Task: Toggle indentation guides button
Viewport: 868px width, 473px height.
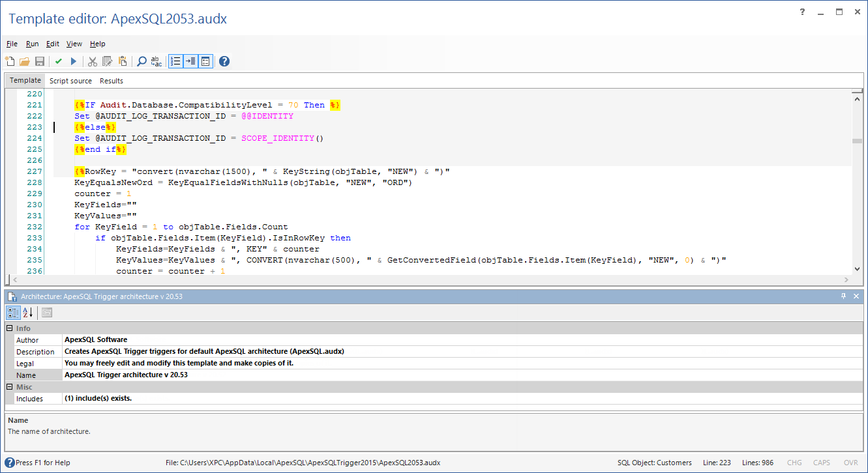Action: point(190,61)
